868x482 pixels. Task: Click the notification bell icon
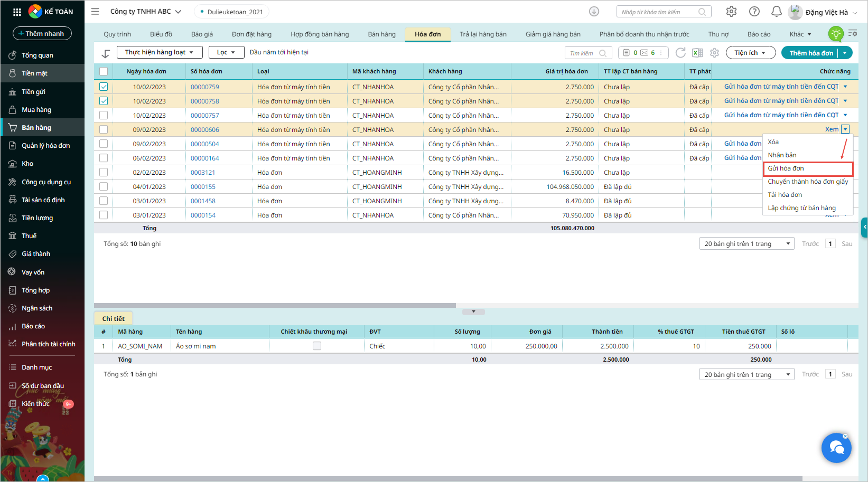pos(776,12)
